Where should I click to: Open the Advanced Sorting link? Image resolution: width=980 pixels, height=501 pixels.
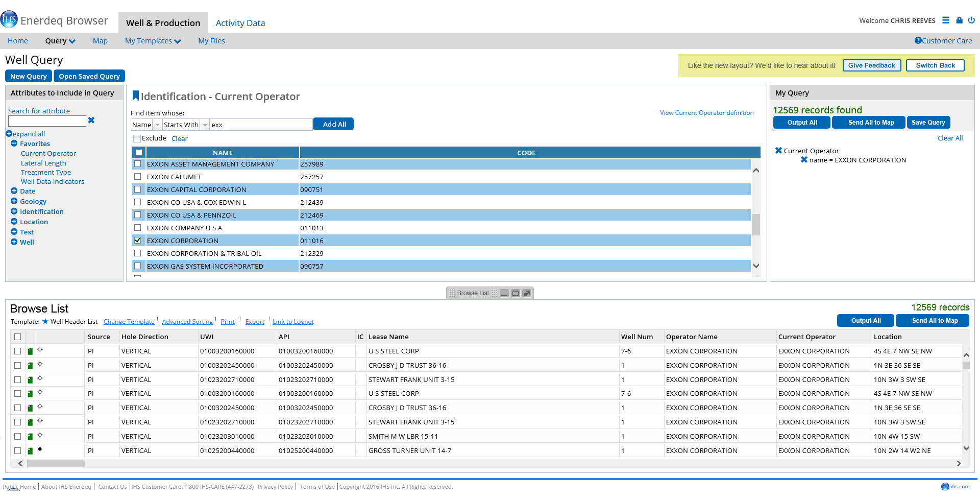pyautogui.click(x=187, y=322)
